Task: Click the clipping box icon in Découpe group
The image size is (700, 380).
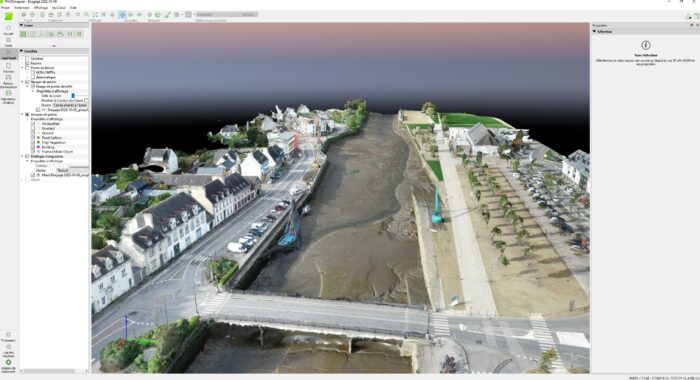Action: 150,14
